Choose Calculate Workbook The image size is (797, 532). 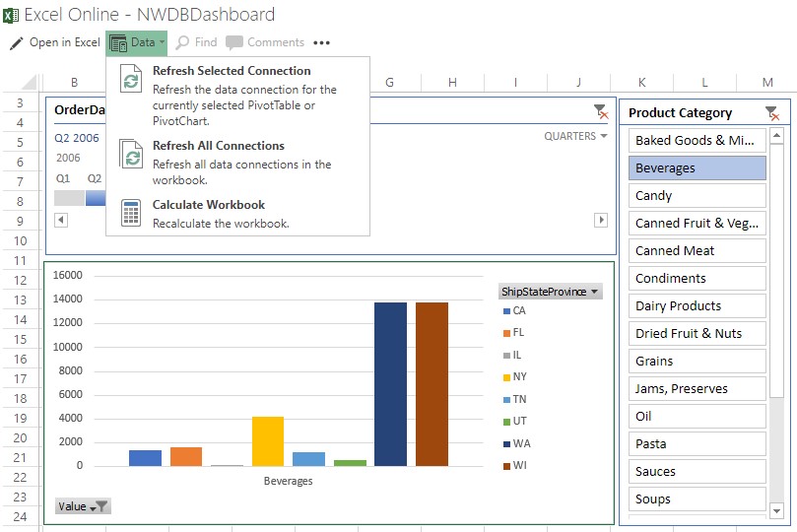point(237,214)
